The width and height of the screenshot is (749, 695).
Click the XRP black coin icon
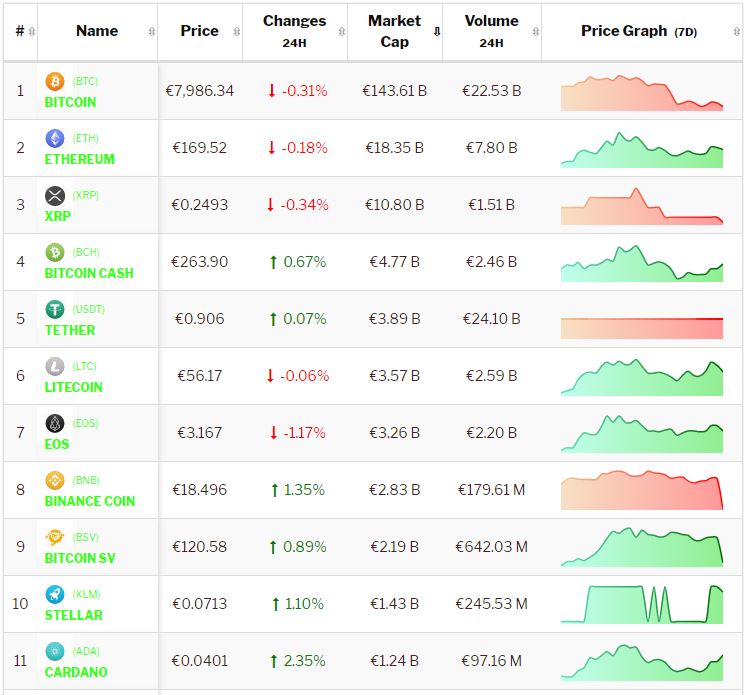[55, 196]
